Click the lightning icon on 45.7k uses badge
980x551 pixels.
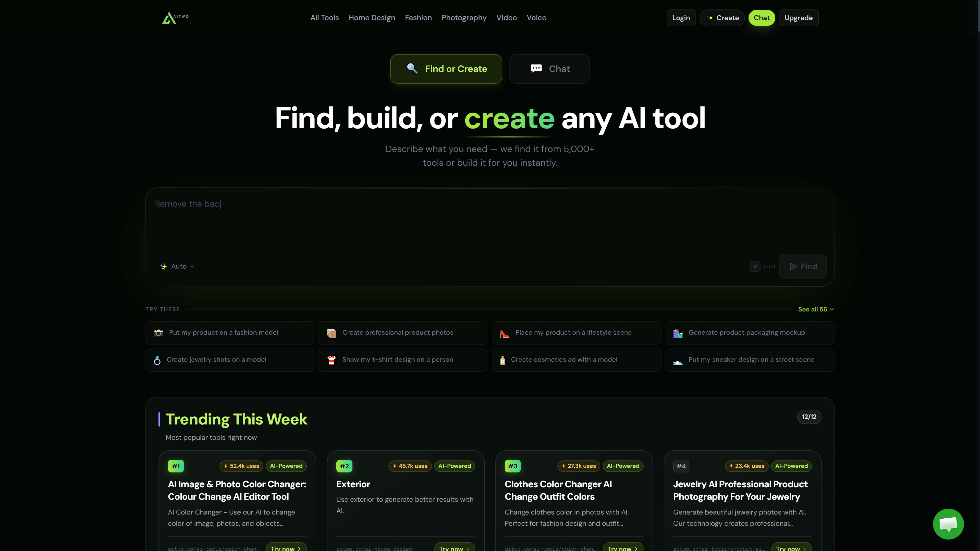pos(395,466)
